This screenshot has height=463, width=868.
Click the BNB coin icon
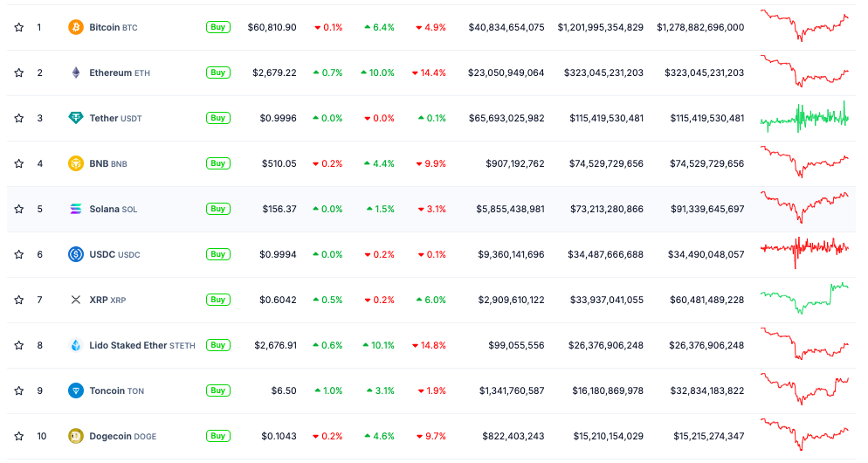pos(76,163)
